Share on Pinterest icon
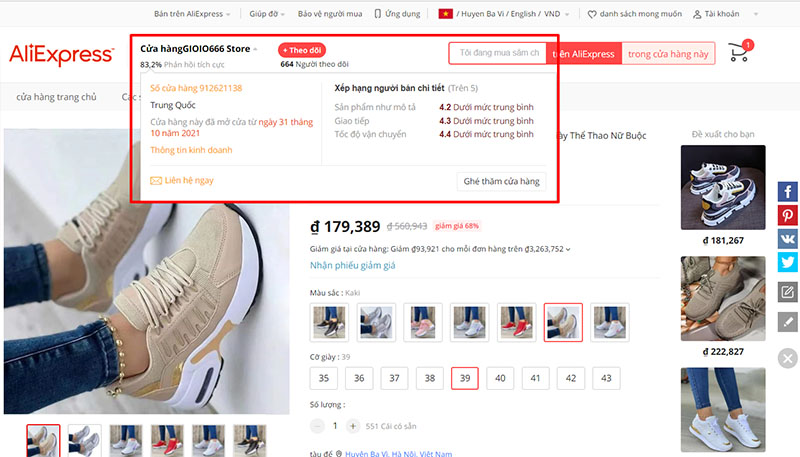This screenshot has height=457, width=800. [x=787, y=215]
